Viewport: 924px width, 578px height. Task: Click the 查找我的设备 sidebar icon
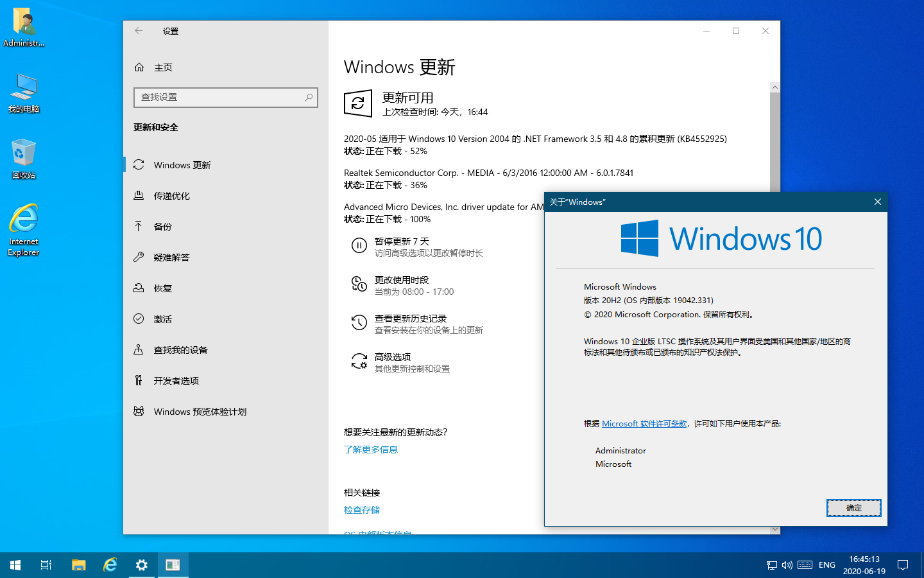coord(139,349)
